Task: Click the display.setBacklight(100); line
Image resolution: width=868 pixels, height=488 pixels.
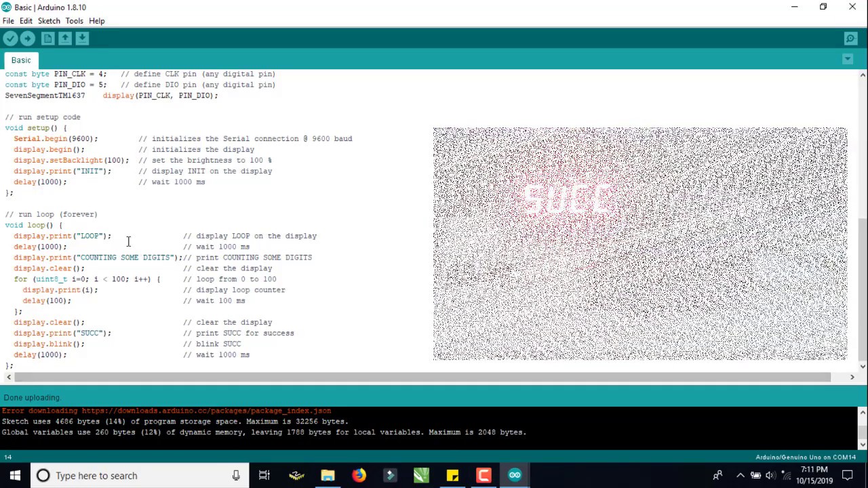Action: tap(71, 161)
